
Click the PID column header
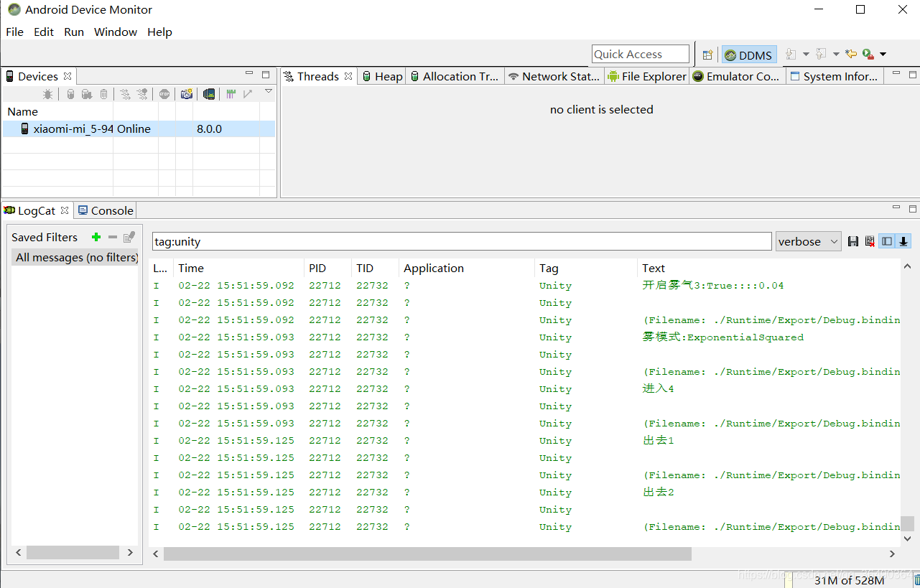click(x=327, y=269)
